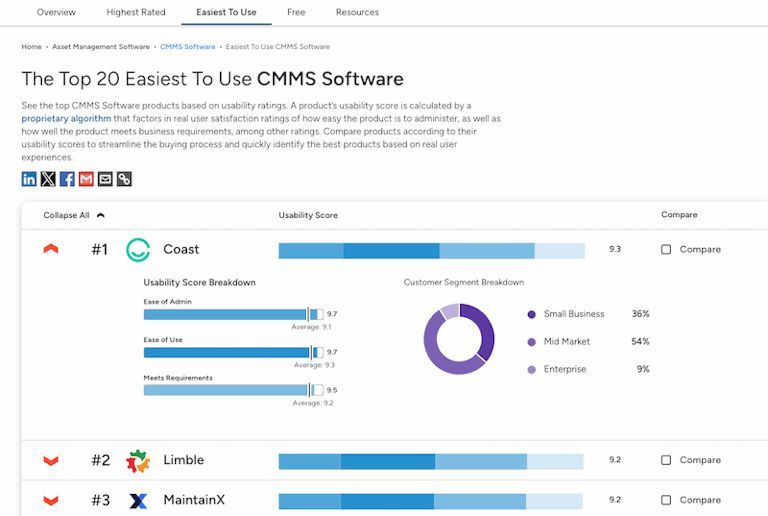Expand the MaintainX row details

[51, 501]
